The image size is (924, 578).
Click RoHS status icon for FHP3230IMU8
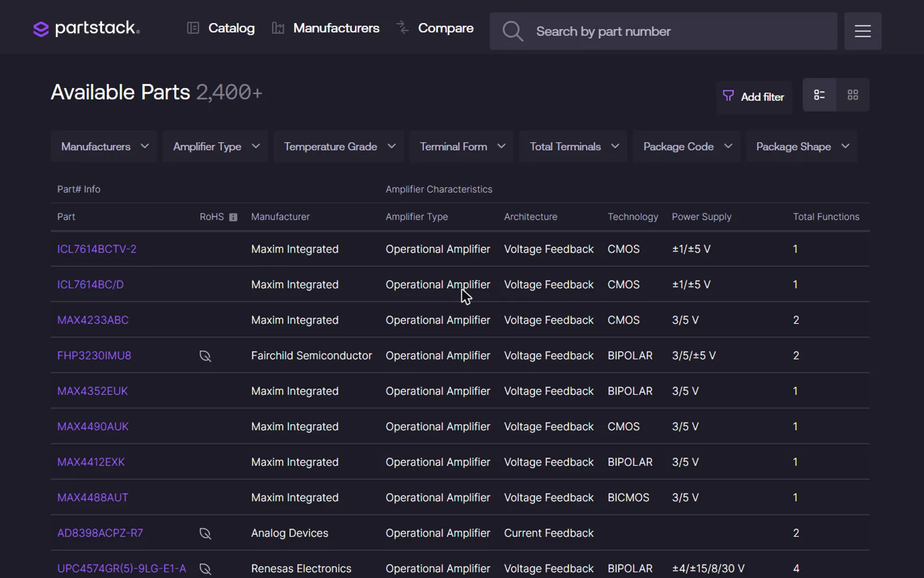[205, 356]
